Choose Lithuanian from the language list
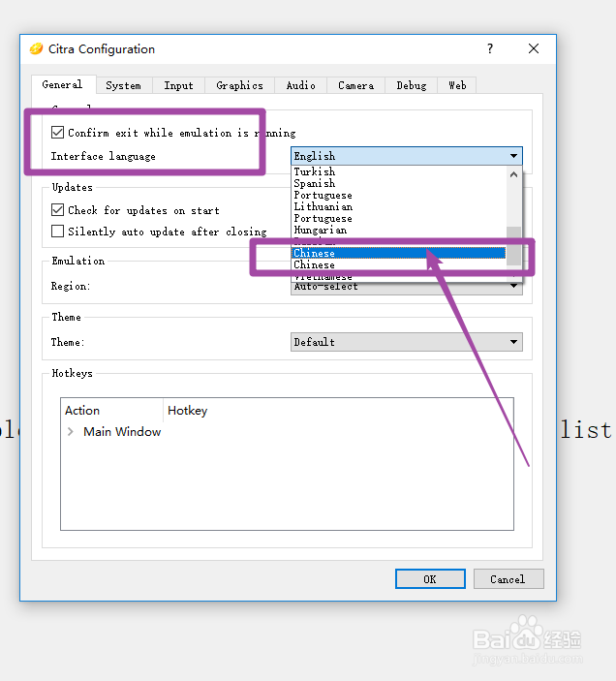The width and height of the screenshot is (616, 681). click(x=398, y=206)
